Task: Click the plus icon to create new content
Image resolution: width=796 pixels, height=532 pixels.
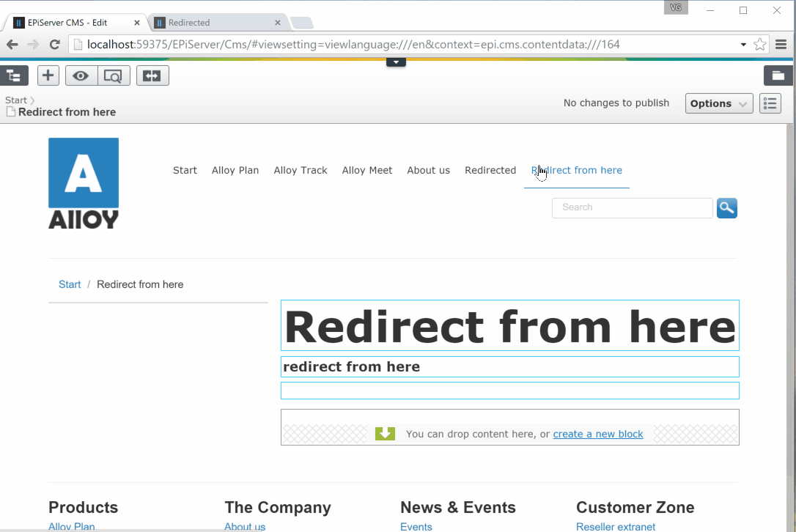Action: (x=48, y=75)
